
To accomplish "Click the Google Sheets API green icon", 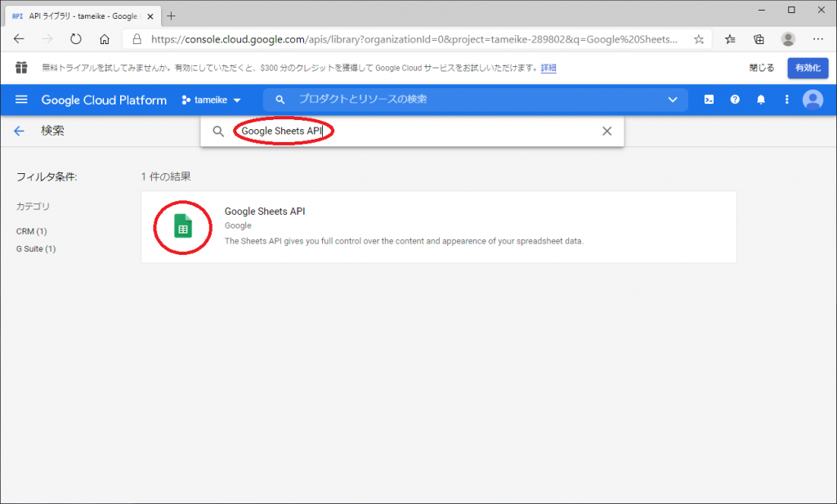I will coord(183,228).
